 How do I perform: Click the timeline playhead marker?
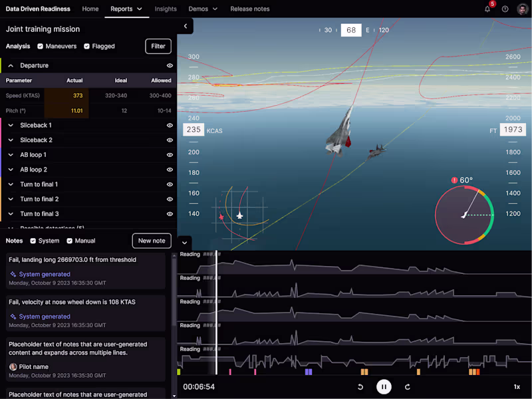pyautogui.click(x=217, y=312)
